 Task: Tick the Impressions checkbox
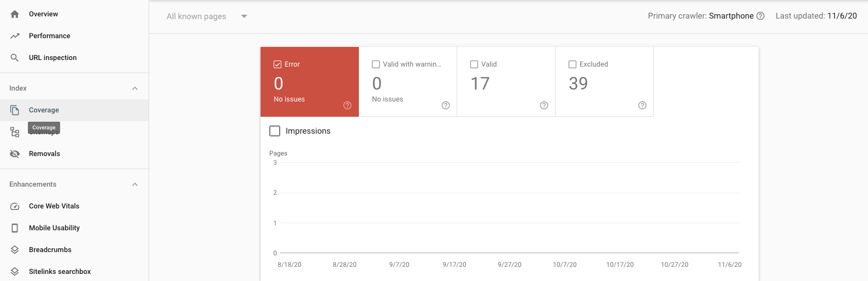(x=275, y=131)
